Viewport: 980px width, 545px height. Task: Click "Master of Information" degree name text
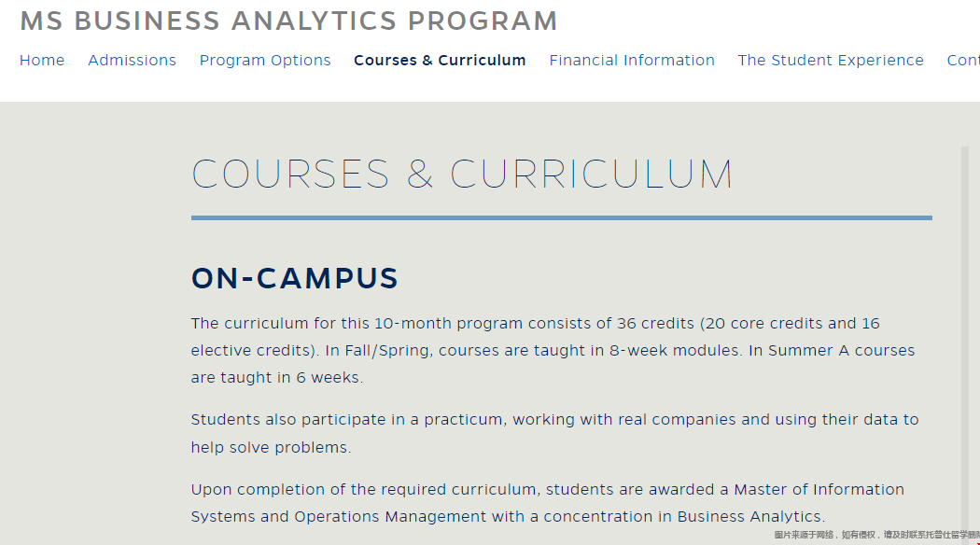(x=819, y=489)
